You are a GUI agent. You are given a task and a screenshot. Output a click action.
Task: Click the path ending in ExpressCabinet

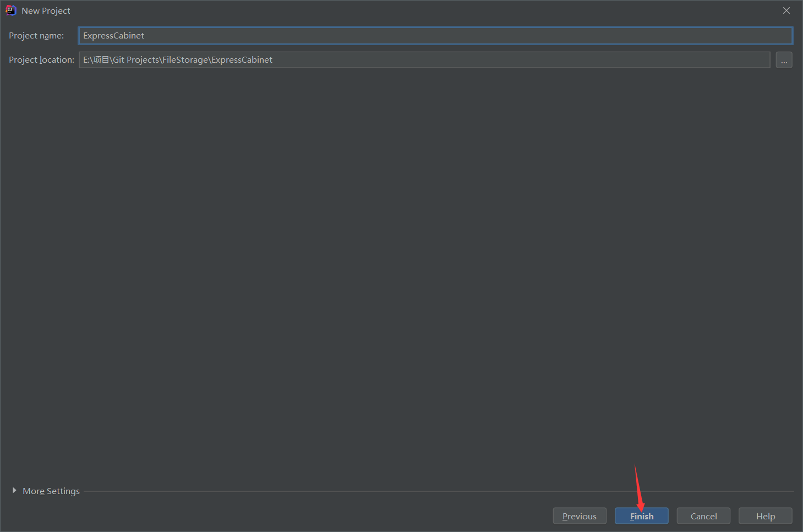(177, 59)
